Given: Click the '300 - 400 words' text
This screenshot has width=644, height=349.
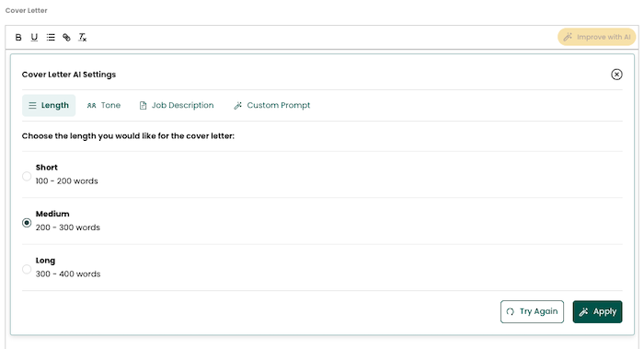Looking at the screenshot, I should pos(68,274).
